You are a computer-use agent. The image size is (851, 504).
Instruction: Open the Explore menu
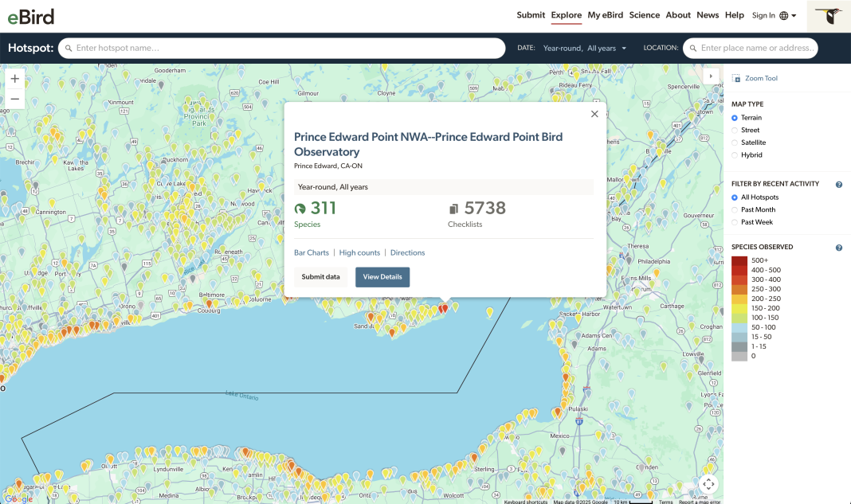566,15
